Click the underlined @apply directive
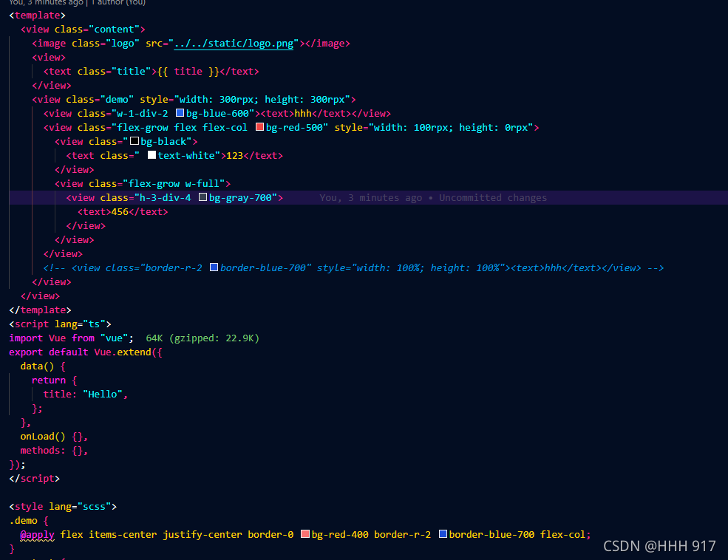 pos(37,534)
